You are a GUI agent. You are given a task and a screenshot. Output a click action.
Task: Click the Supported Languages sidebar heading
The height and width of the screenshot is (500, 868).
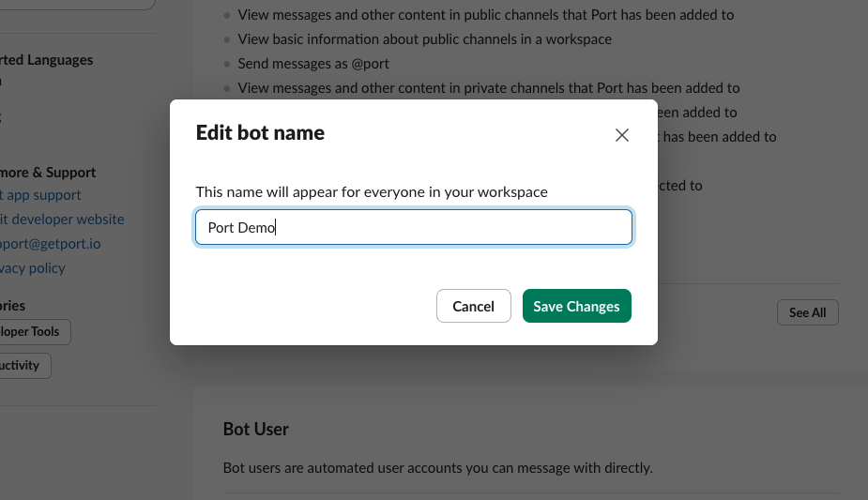47,60
